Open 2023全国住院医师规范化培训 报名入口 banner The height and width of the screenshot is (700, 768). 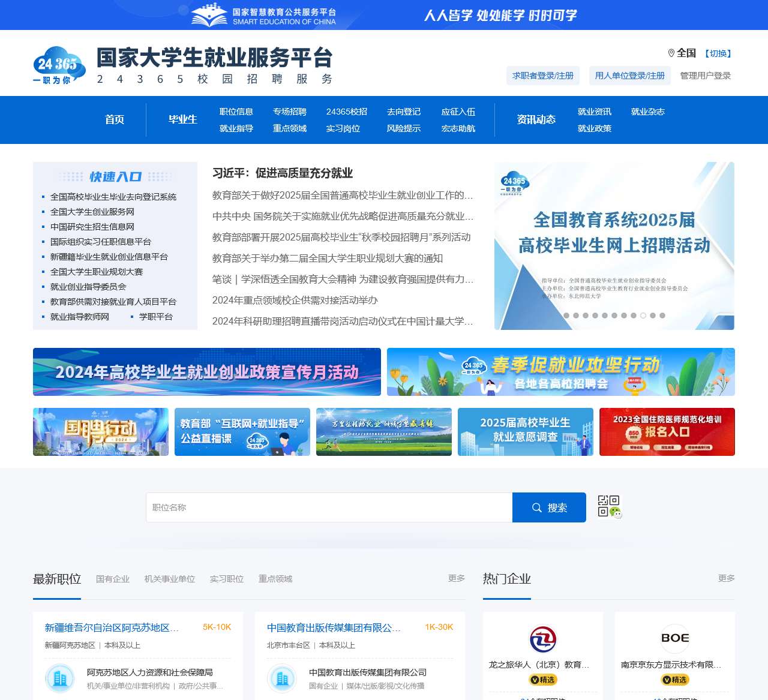pos(667,432)
